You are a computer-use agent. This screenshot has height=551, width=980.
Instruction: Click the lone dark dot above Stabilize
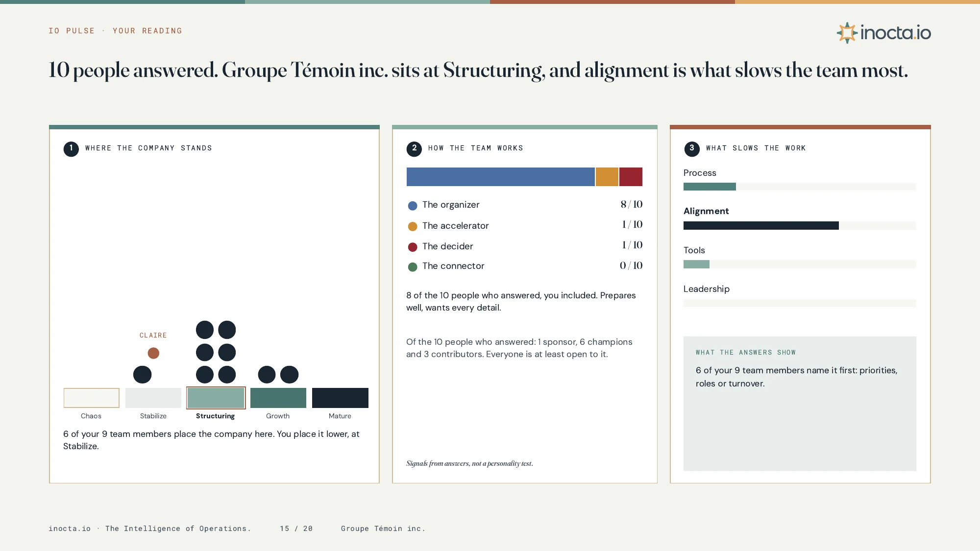(x=142, y=375)
